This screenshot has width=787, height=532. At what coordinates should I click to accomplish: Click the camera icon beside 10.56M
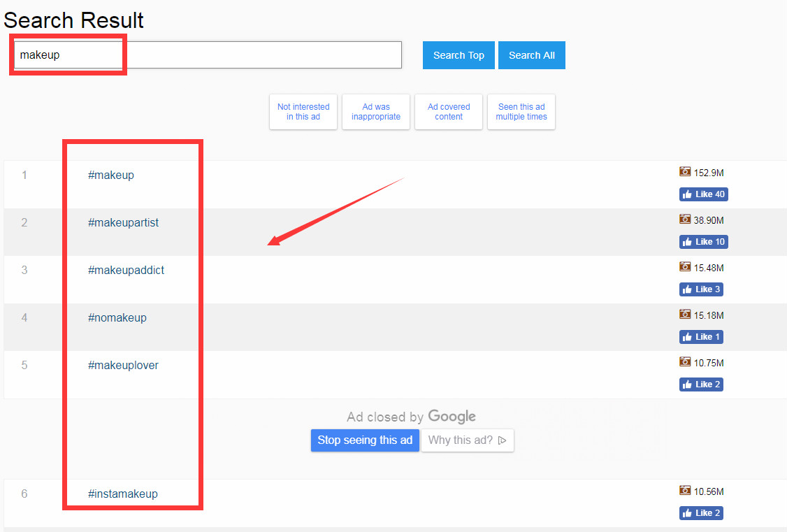coord(685,491)
